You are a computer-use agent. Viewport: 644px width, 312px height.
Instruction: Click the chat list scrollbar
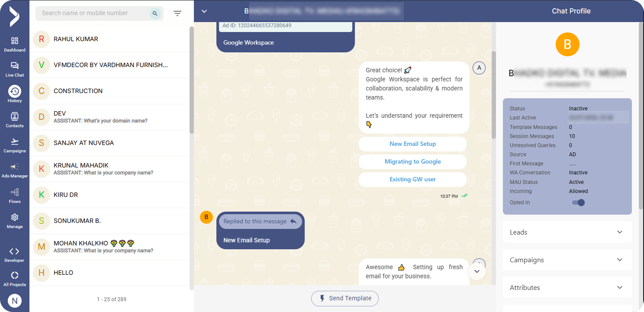[192, 80]
